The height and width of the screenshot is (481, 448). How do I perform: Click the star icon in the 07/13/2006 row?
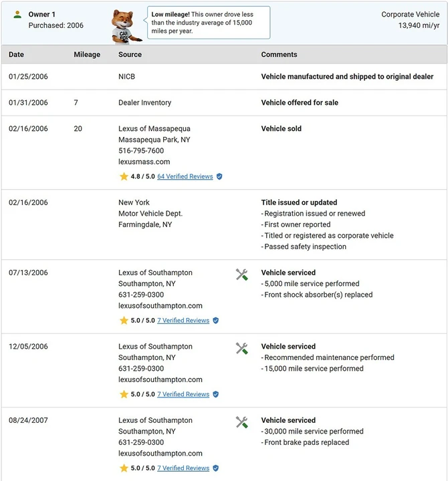tap(124, 320)
